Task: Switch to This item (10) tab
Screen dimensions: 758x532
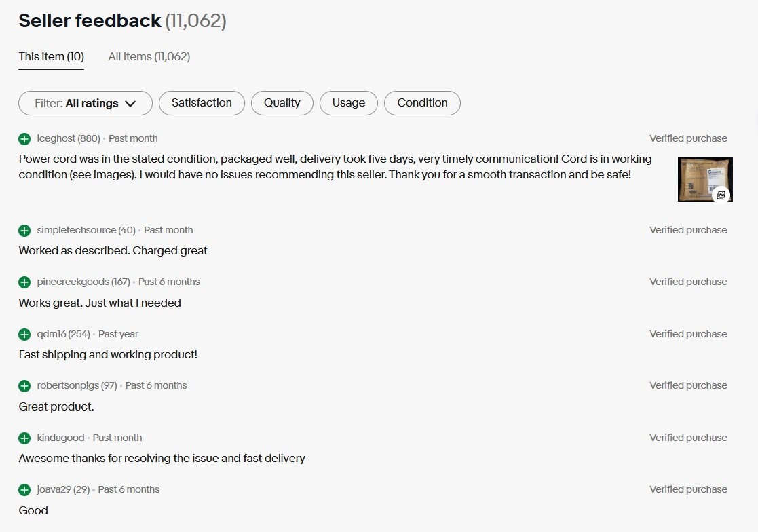Action: point(52,57)
